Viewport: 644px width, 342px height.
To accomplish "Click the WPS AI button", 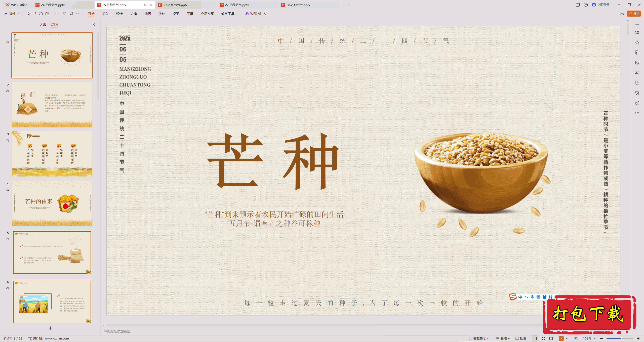I will pyautogui.click(x=253, y=14).
